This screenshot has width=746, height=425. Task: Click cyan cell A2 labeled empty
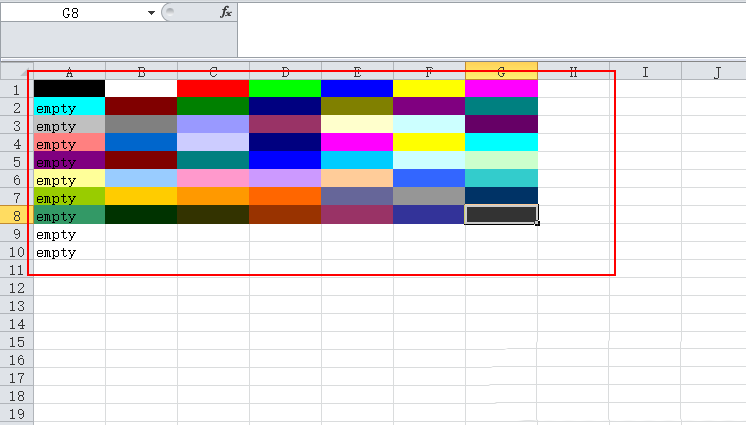(69, 107)
